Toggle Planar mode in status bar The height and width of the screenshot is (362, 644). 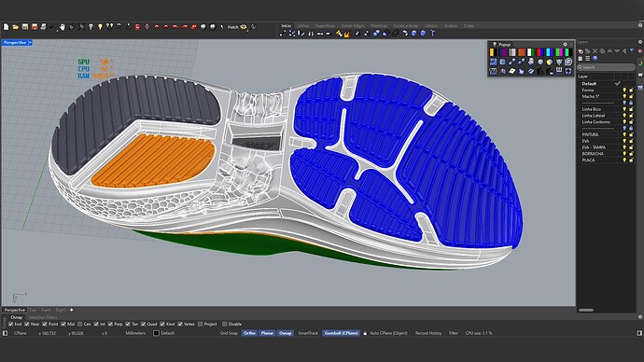click(267, 333)
